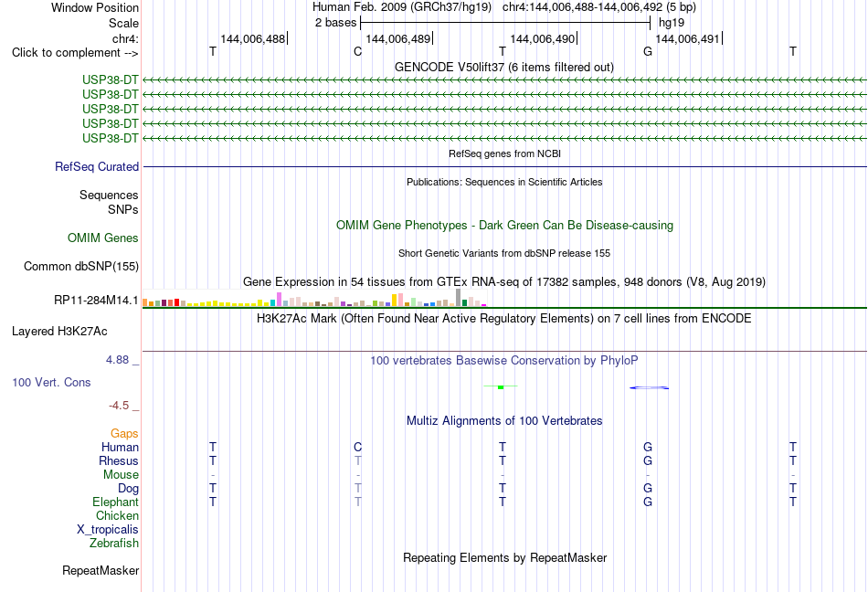Image resolution: width=868 pixels, height=592 pixels.
Task: Open the RefSeq Curated track label
Action: pos(97,166)
